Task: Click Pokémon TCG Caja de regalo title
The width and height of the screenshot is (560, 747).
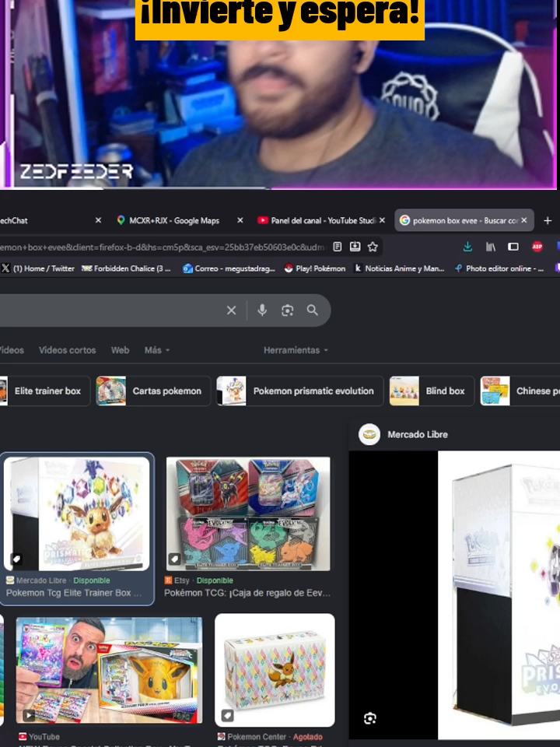Action: pyautogui.click(x=247, y=593)
